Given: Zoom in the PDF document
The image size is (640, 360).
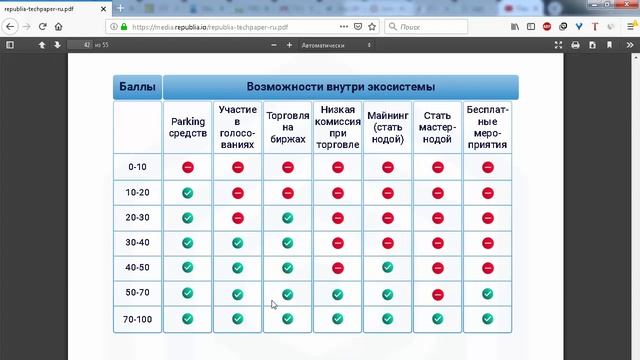Looking at the screenshot, I should coord(289,45).
